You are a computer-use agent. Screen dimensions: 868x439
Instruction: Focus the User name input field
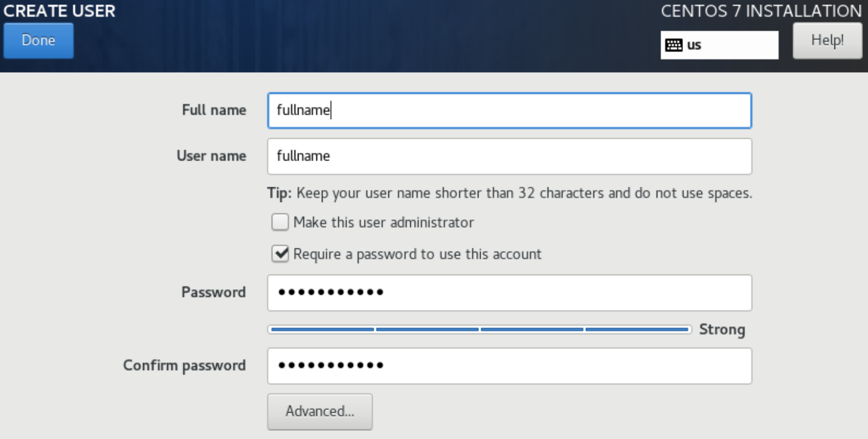coord(509,156)
